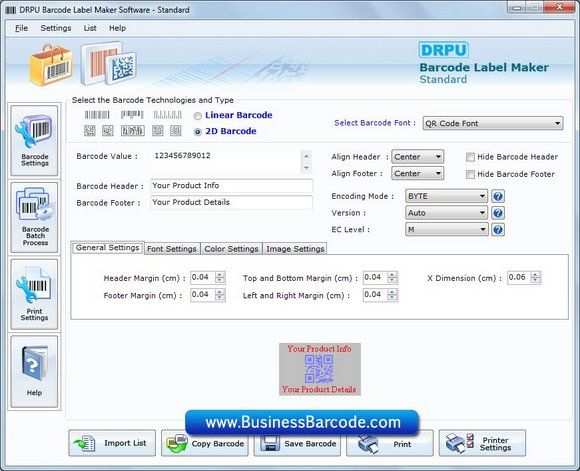
Task: Click in Barcode Footer field
Action: [x=231, y=202]
